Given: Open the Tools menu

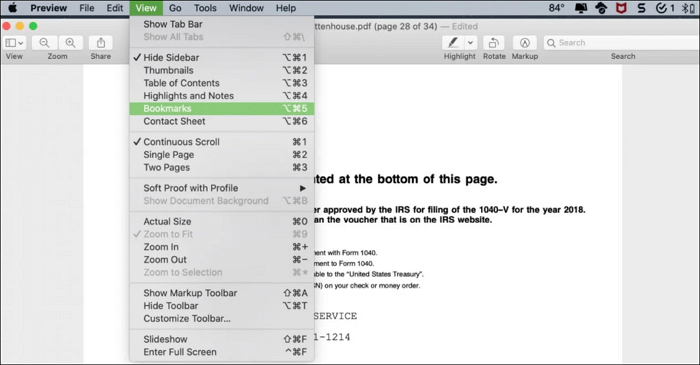Looking at the screenshot, I should (x=205, y=8).
